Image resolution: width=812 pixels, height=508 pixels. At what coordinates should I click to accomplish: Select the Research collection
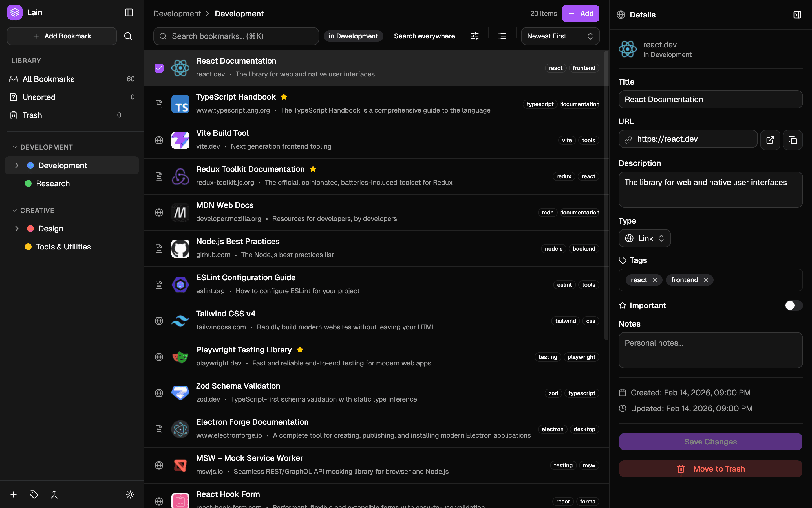point(72,183)
